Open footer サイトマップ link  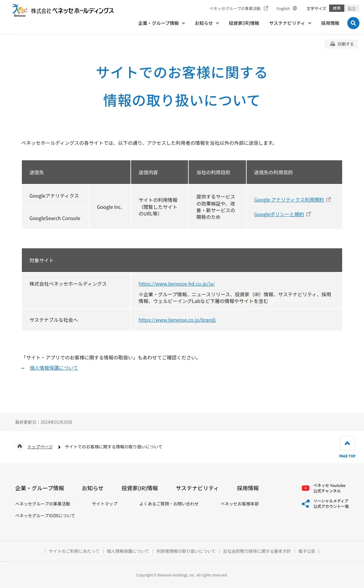(x=105, y=504)
